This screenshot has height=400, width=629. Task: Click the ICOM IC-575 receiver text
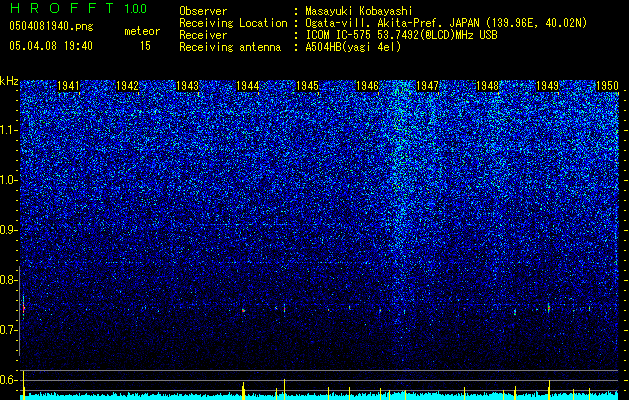click(402, 35)
